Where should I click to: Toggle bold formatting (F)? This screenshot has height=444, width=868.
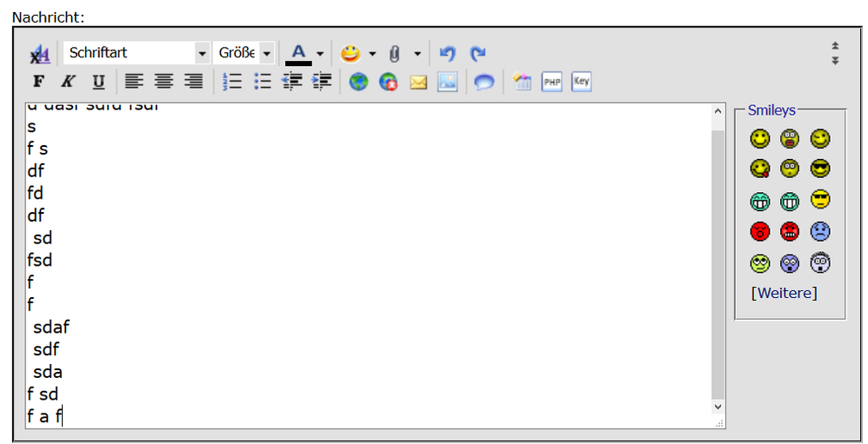point(38,82)
